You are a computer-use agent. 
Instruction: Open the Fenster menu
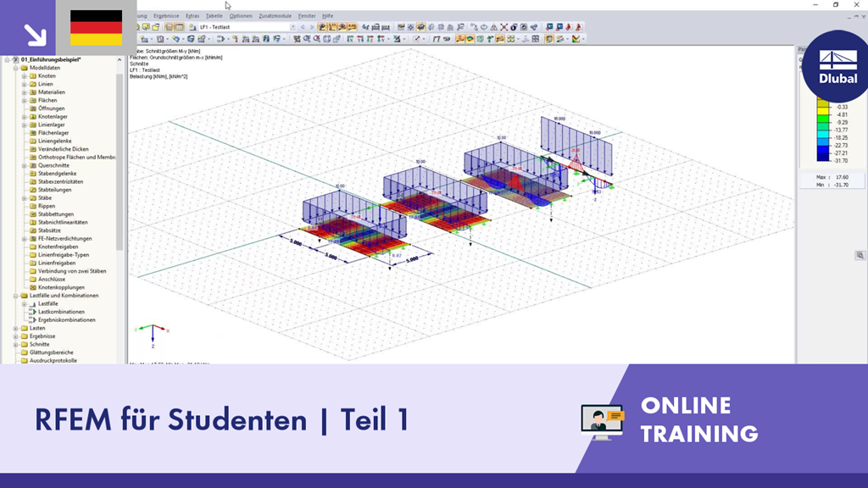coord(307,16)
